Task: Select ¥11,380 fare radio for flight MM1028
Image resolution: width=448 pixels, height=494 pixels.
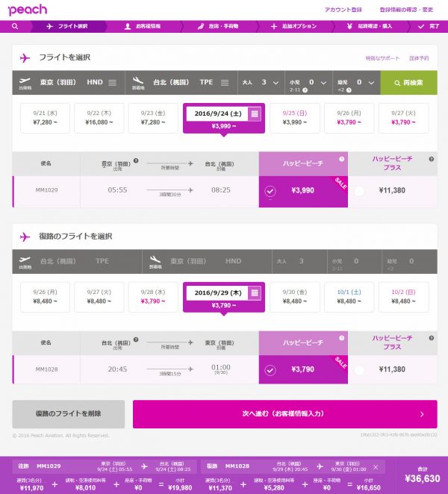Action: 359,370
